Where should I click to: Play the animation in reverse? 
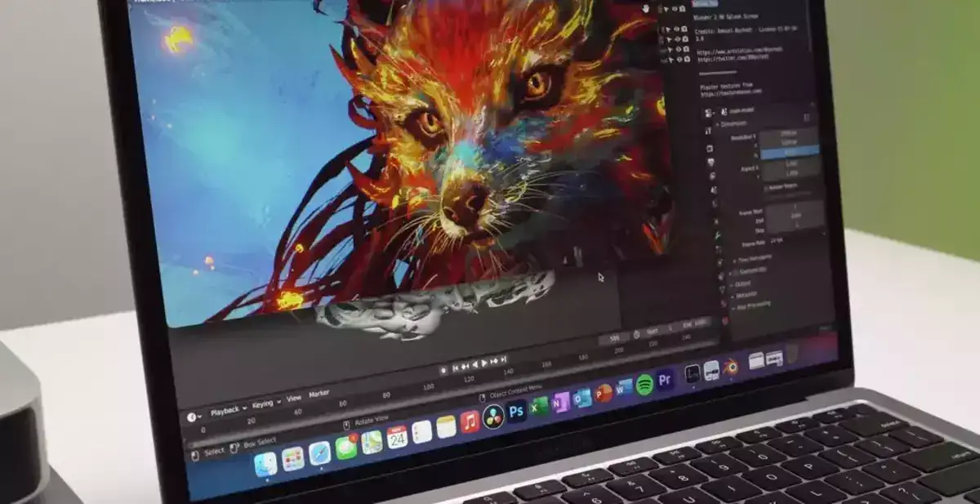pyautogui.click(x=475, y=364)
